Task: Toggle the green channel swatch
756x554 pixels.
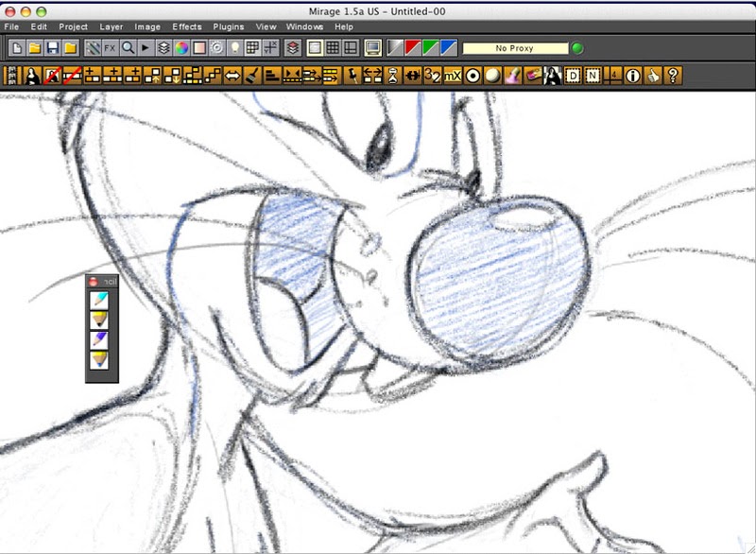Action: [x=431, y=47]
